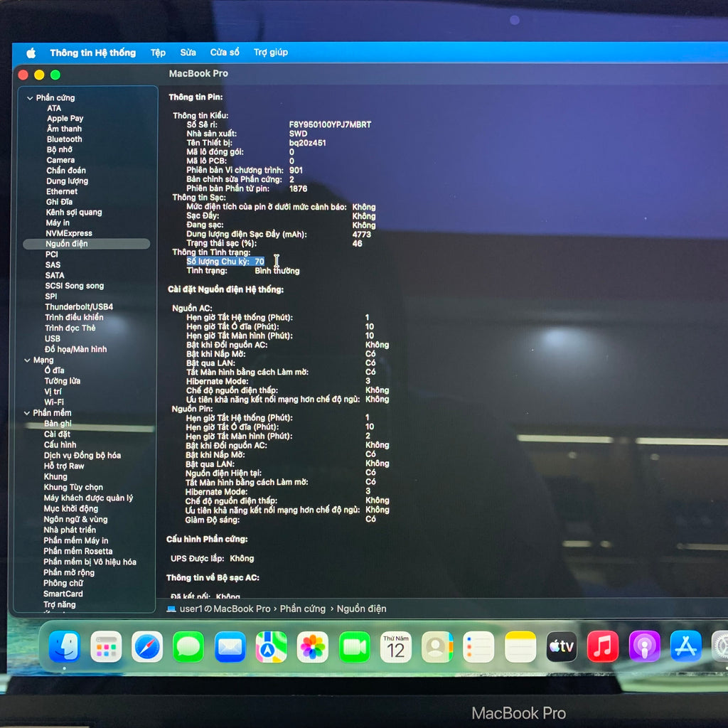Screen dimensions: 728x728
Task: Collapse the Phần cứng tree section
Action: (x=30, y=98)
